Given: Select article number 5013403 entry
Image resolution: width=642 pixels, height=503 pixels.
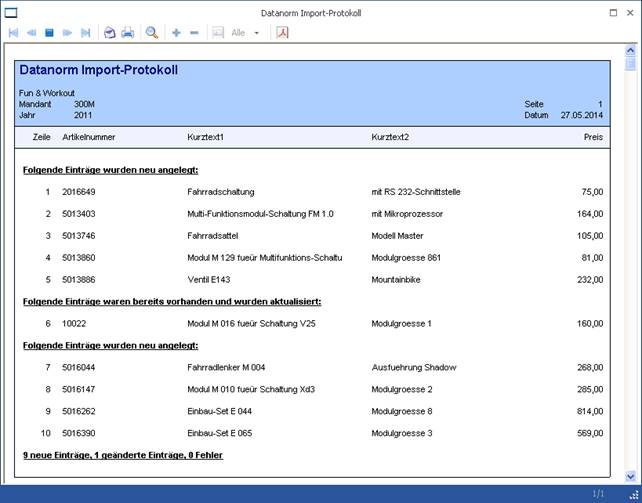Looking at the screenshot, I should pyautogui.click(x=79, y=214).
